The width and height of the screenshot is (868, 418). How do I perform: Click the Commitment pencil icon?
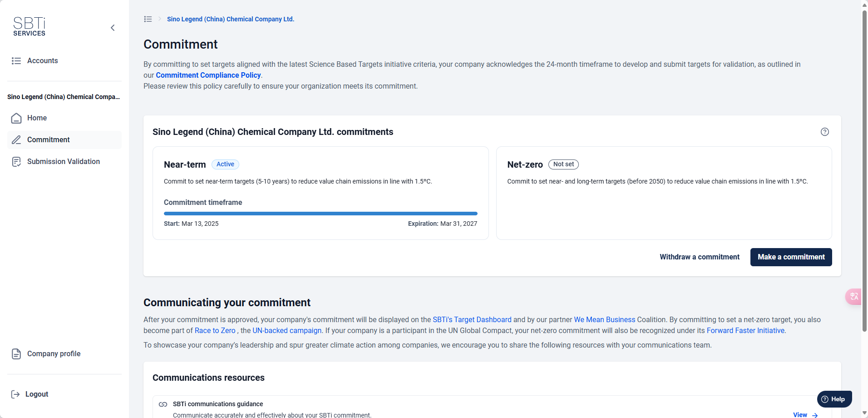pos(16,140)
